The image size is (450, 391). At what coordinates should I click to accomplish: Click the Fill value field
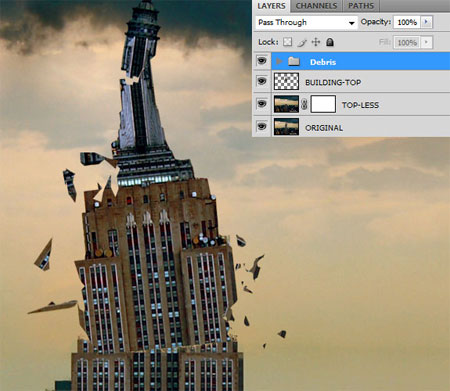pyautogui.click(x=407, y=42)
